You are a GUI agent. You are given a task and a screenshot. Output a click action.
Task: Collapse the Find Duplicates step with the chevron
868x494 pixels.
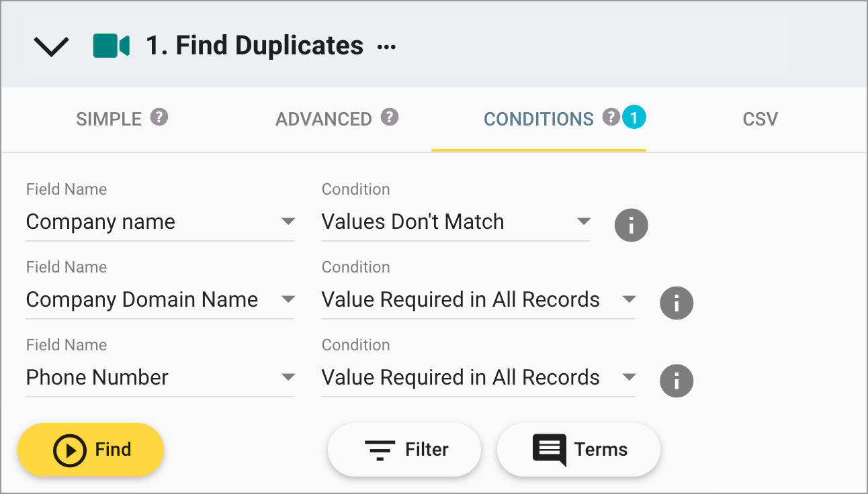pos(51,45)
